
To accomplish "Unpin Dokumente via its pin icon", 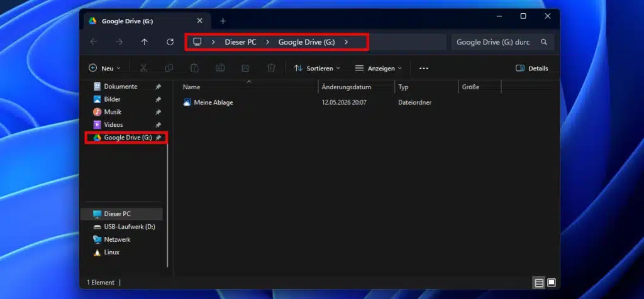I will pos(158,87).
